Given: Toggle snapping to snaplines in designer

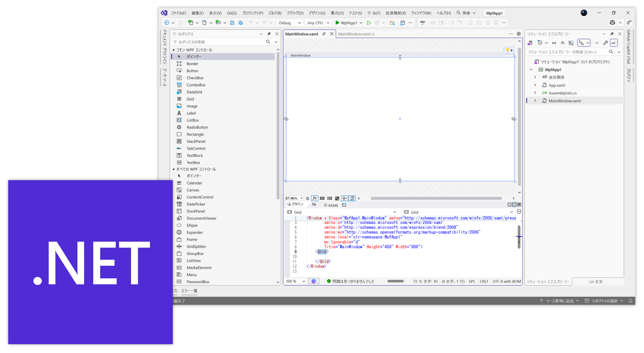Looking at the screenshot, I should [x=344, y=198].
